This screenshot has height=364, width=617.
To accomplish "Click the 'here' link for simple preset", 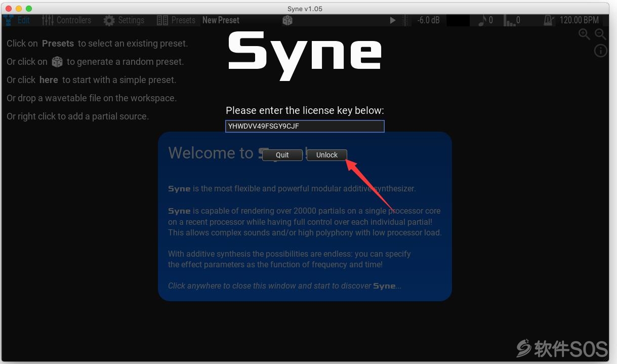I will 49,80.
